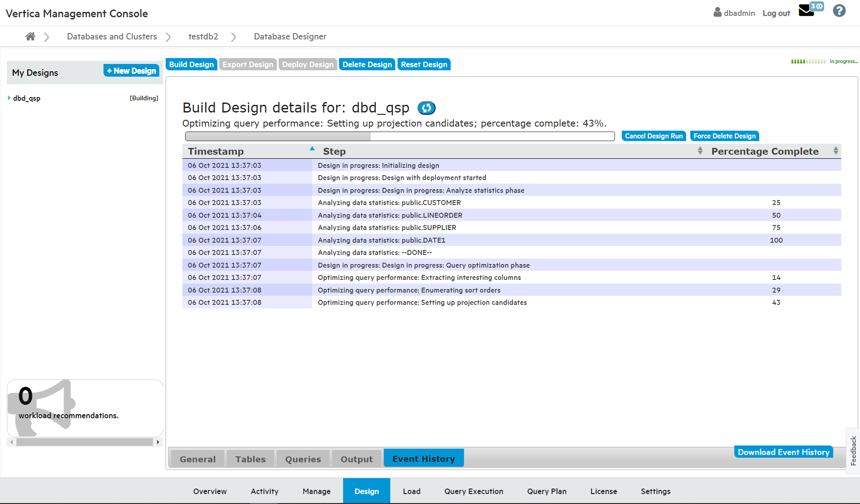Viewport: 860px width, 504px height.
Task: Create a design with + New Design
Action: pos(132,71)
